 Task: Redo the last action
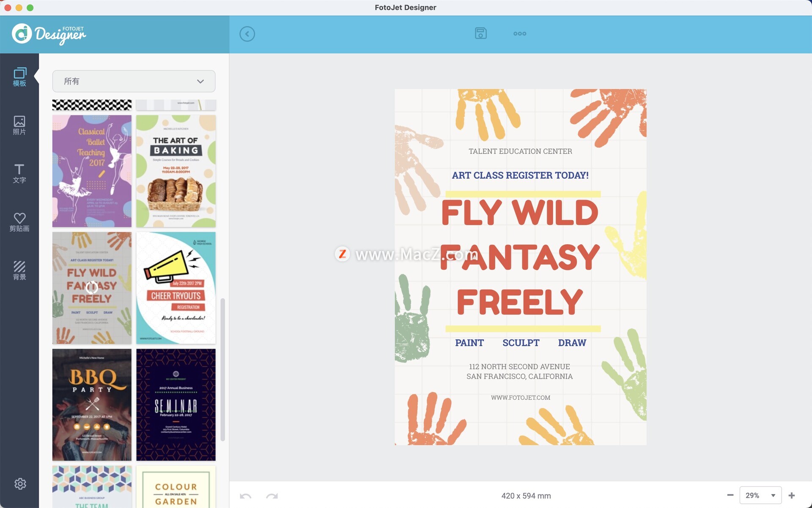[x=272, y=496]
